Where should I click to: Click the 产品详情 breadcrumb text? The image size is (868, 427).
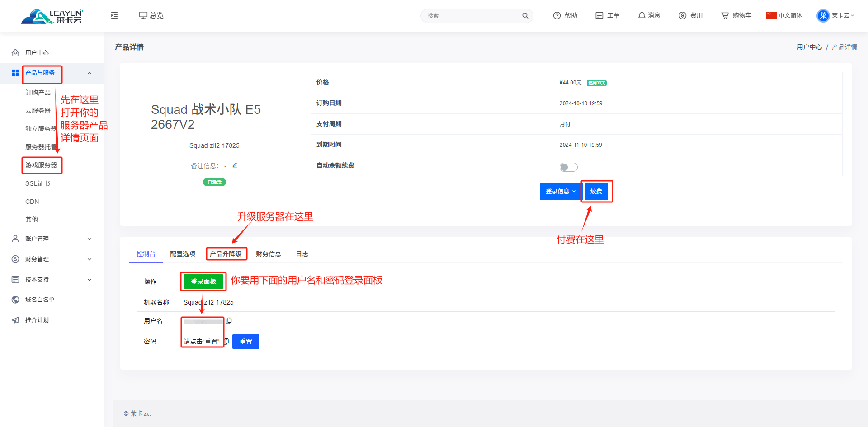844,47
